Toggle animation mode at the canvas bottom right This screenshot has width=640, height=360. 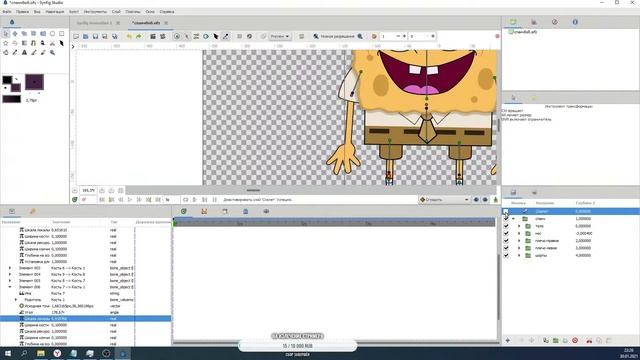[496, 200]
